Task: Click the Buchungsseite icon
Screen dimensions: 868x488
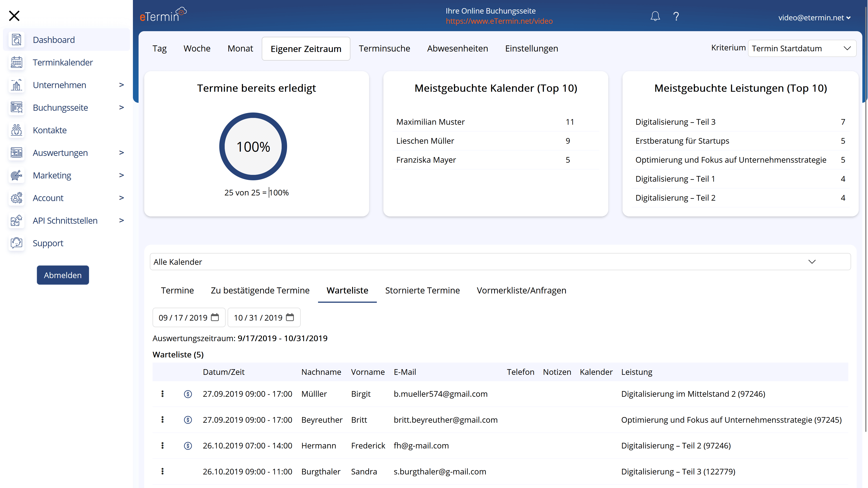Action: coord(17,108)
